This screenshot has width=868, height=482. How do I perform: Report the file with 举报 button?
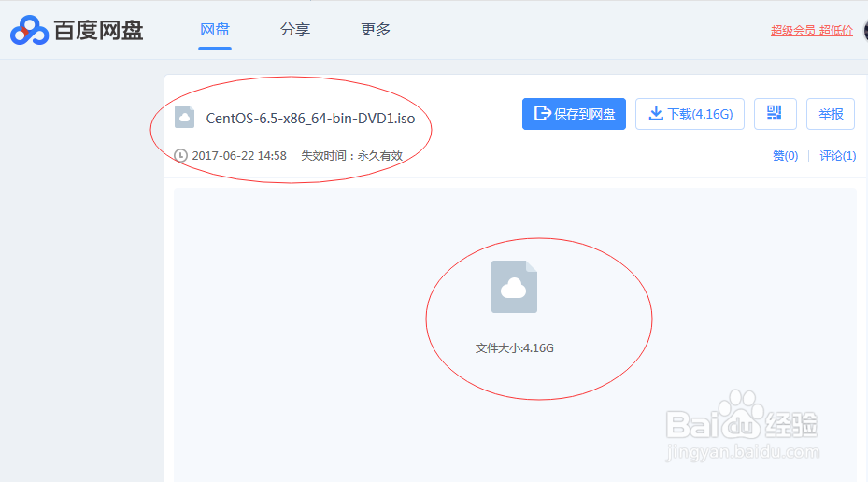click(831, 114)
